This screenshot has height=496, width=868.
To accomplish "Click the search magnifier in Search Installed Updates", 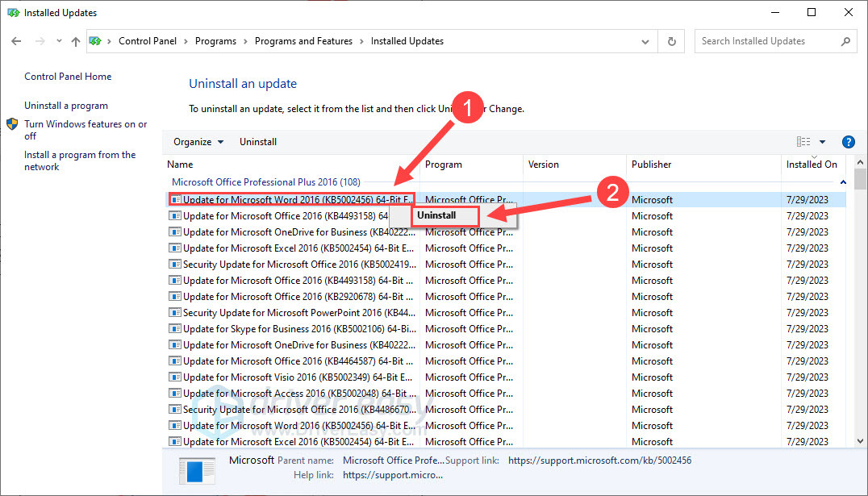I will point(845,40).
